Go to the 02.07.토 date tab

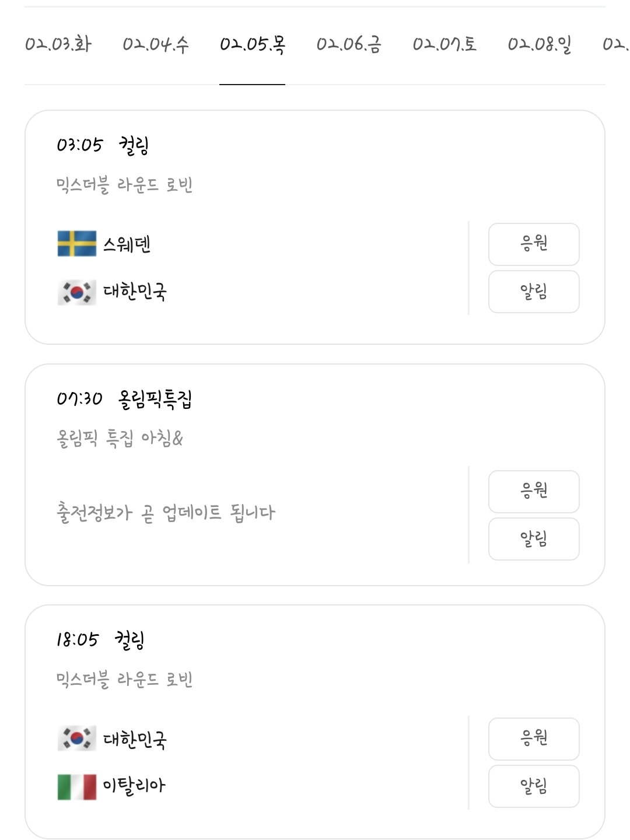coord(444,44)
